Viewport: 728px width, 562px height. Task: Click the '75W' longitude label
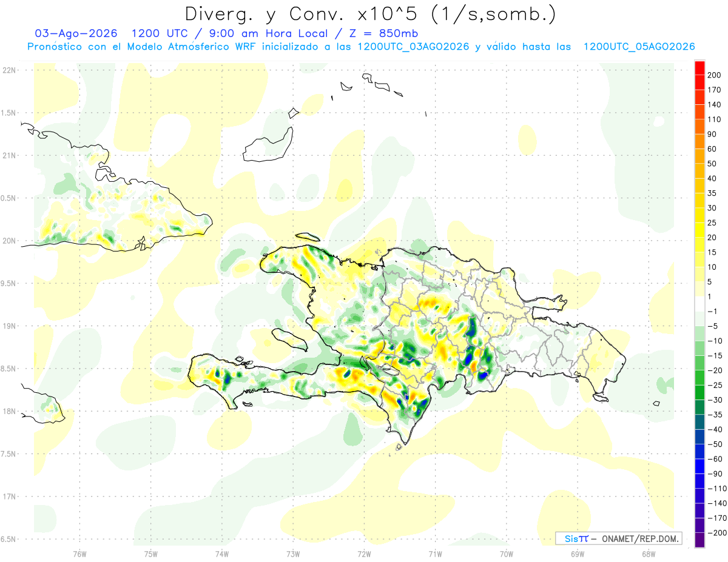tap(150, 554)
